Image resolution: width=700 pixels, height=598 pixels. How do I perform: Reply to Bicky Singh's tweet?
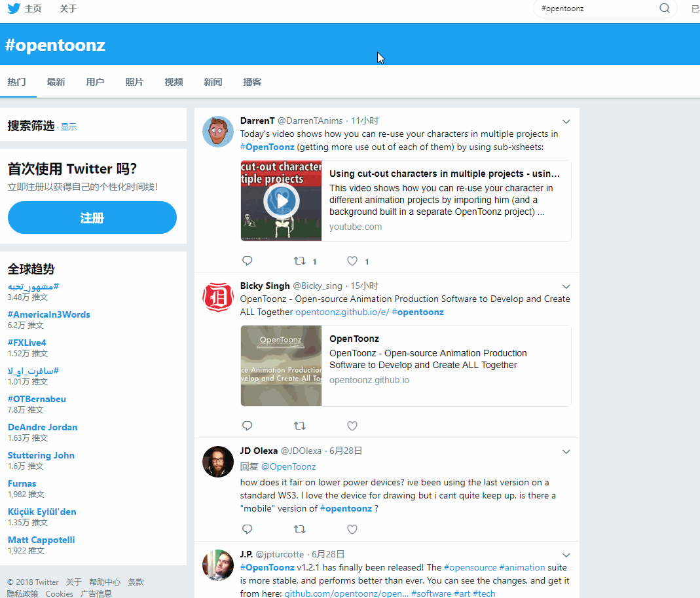point(247,426)
